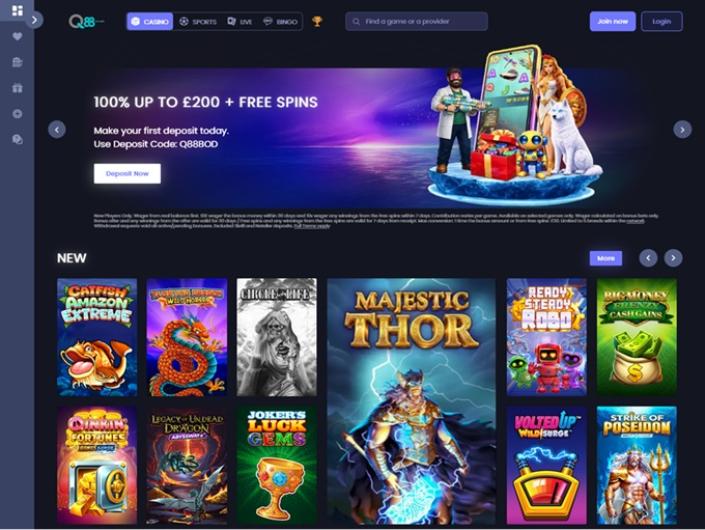Show previous banner slide with left arrow
This screenshot has width=705, height=530.
click(x=57, y=129)
